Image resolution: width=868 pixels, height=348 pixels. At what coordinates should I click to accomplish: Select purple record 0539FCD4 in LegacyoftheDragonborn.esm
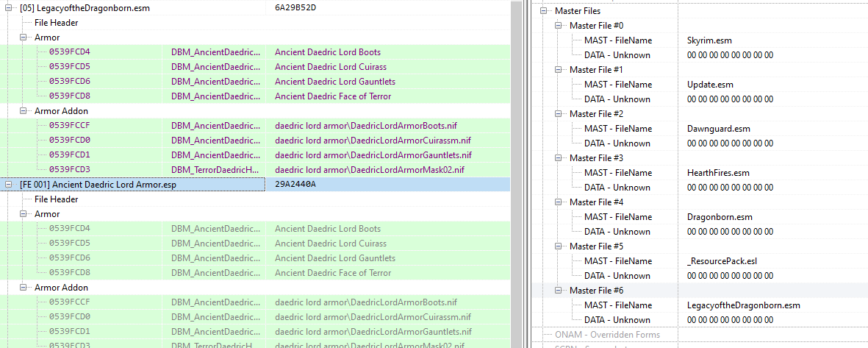click(70, 52)
